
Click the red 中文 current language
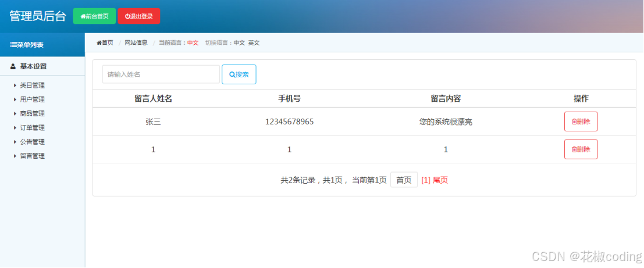click(x=193, y=42)
